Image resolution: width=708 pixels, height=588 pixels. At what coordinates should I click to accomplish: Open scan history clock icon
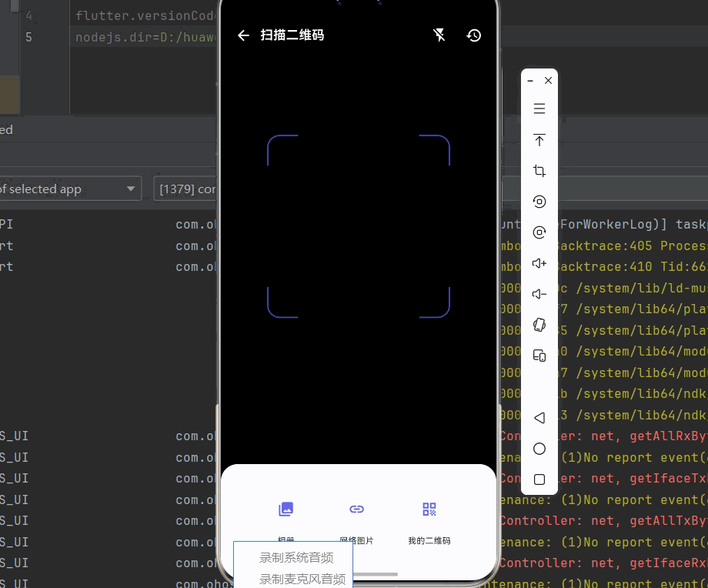click(x=473, y=35)
